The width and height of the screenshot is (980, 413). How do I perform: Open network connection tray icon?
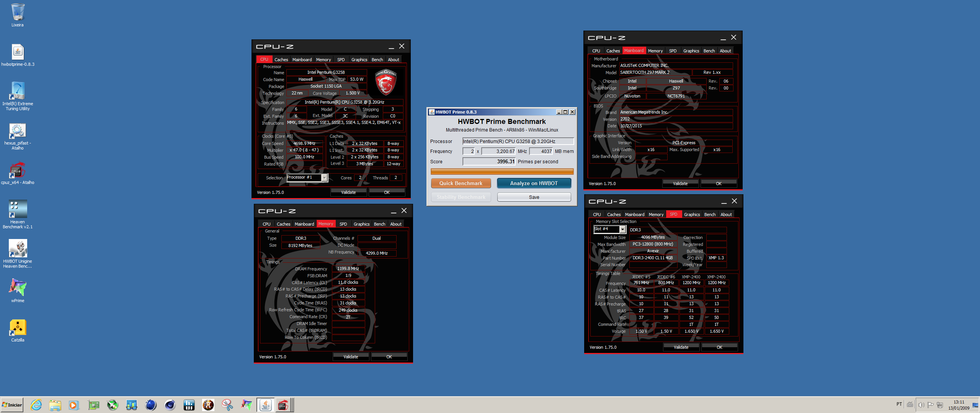click(x=939, y=405)
